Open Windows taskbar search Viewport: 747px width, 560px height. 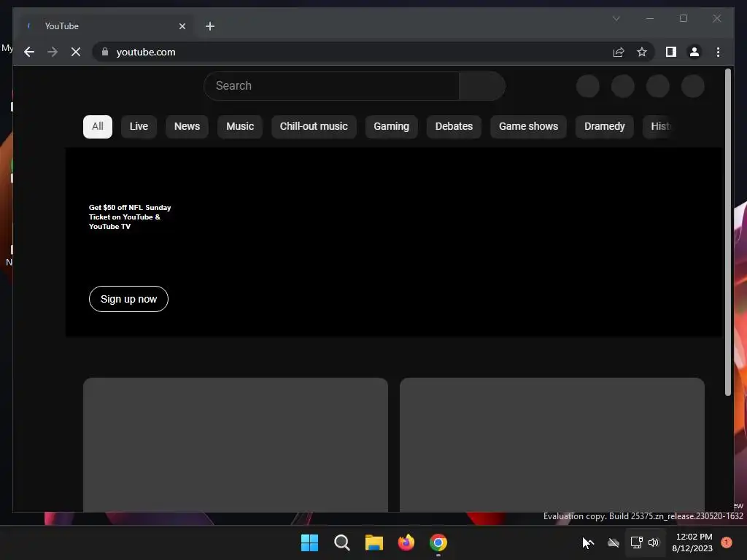pyautogui.click(x=341, y=542)
